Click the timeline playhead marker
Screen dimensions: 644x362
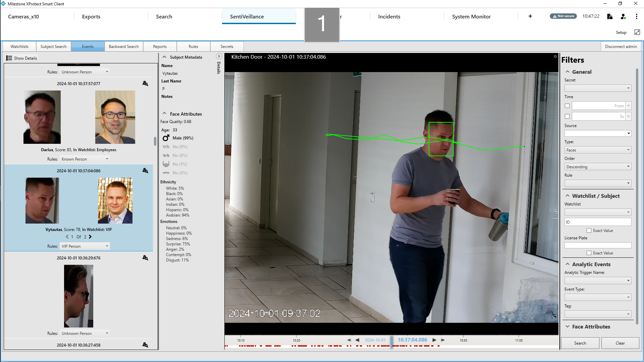pos(391,342)
